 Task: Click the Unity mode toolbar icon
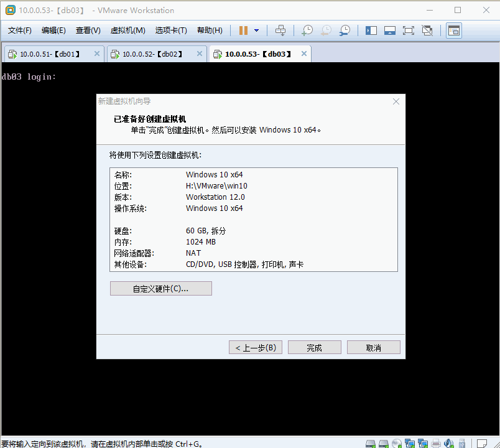[427, 30]
